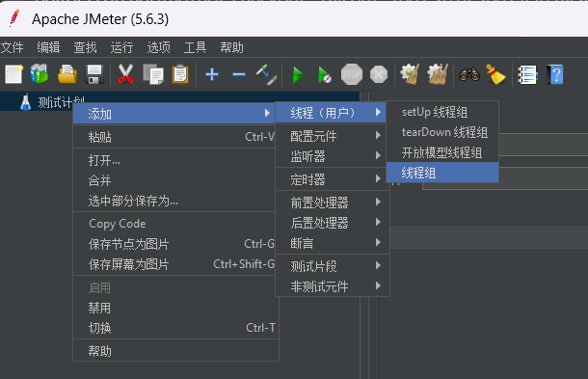The width and height of the screenshot is (588, 379).
Task: Choose tearDown 线程组
Action: [x=442, y=132]
